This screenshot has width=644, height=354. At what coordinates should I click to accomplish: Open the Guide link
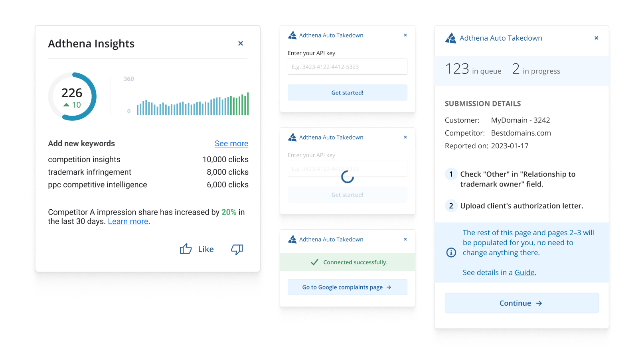pyautogui.click(x=524, y=273)
